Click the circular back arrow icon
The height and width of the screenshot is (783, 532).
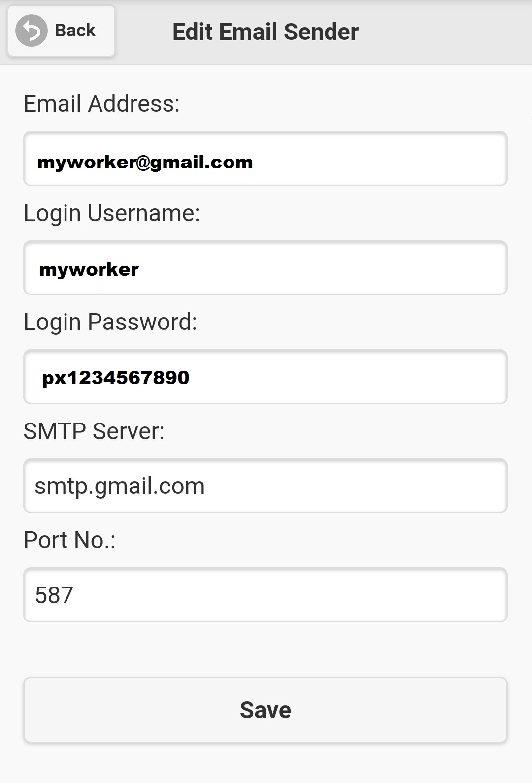click(x=31, y=31)
